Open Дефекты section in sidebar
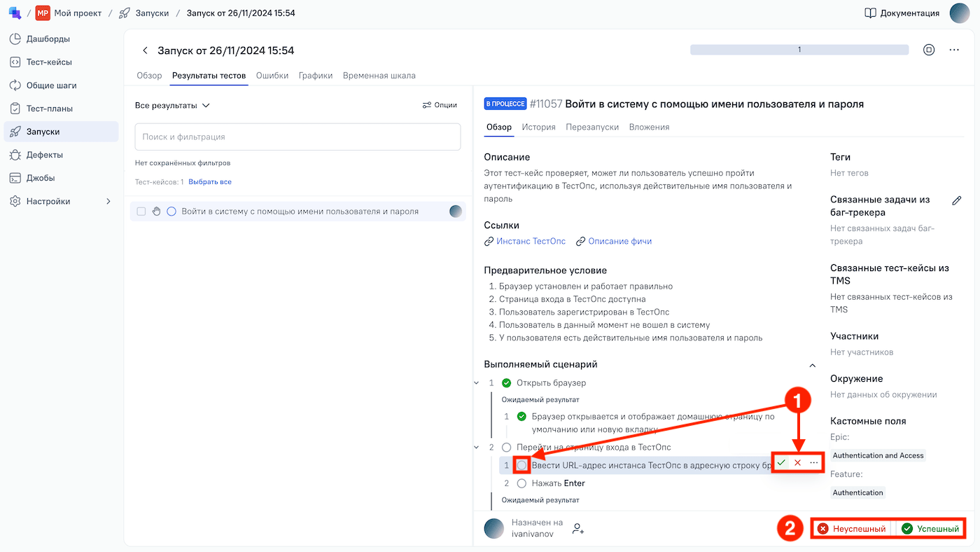This screenshot has width=980, height=552. tap(45, 155)
